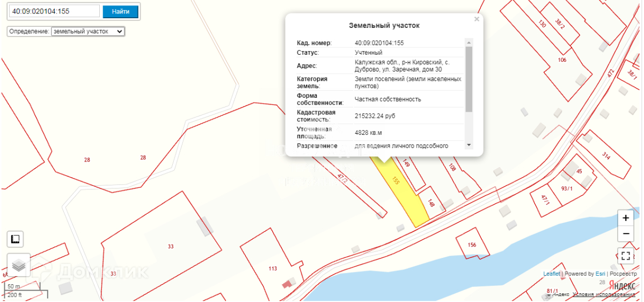Select parcel 106 on the map

(x=562, y=60)
